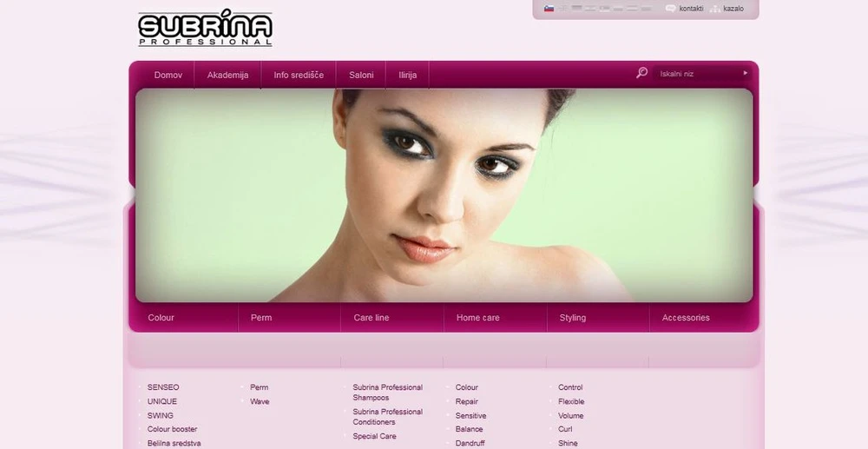868x449 pixels.
Task: Switch to the Perm category tab
Action: 260,318
